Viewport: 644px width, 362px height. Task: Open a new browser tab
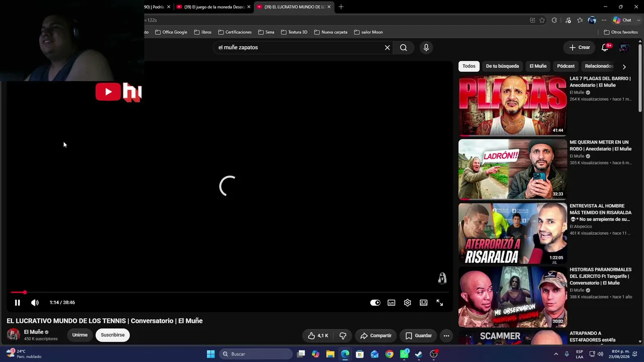click(341, 7)
